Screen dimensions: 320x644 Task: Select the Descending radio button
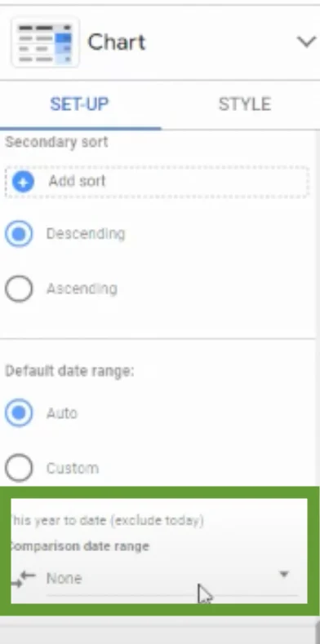(19, 234)
